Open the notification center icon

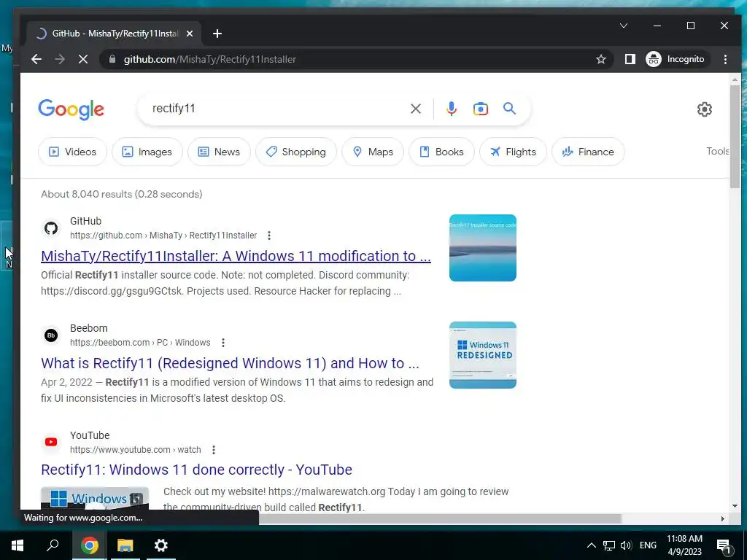click(724, 545)
